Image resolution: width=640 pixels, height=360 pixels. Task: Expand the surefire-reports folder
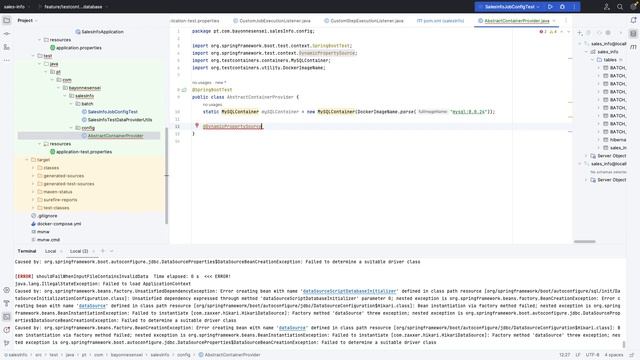click(x=33, y=200)
